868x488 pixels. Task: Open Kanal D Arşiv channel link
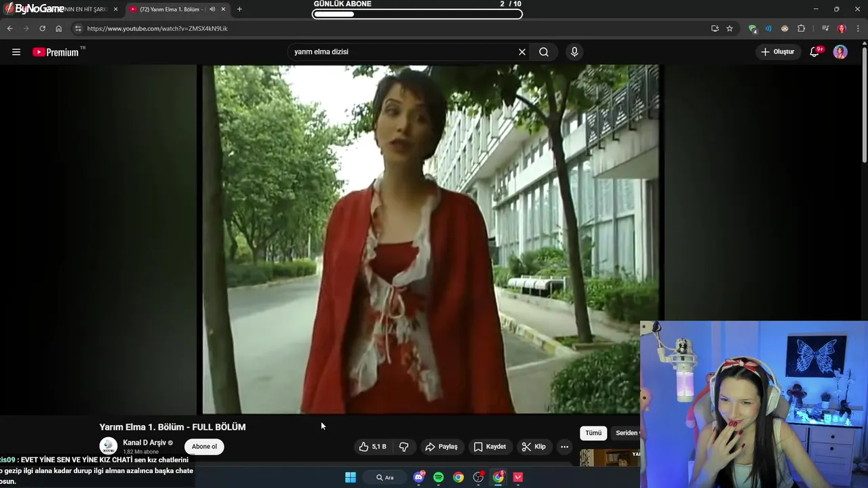point(144,443)
